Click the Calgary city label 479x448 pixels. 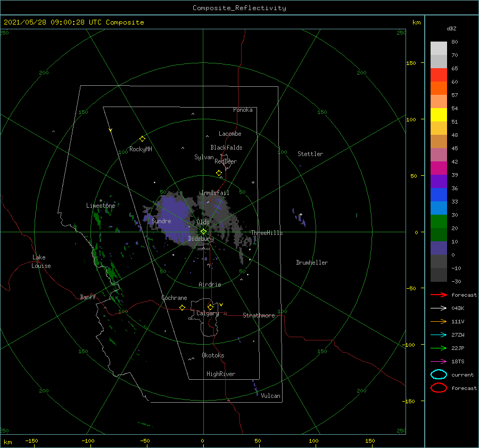click(208, 313)
